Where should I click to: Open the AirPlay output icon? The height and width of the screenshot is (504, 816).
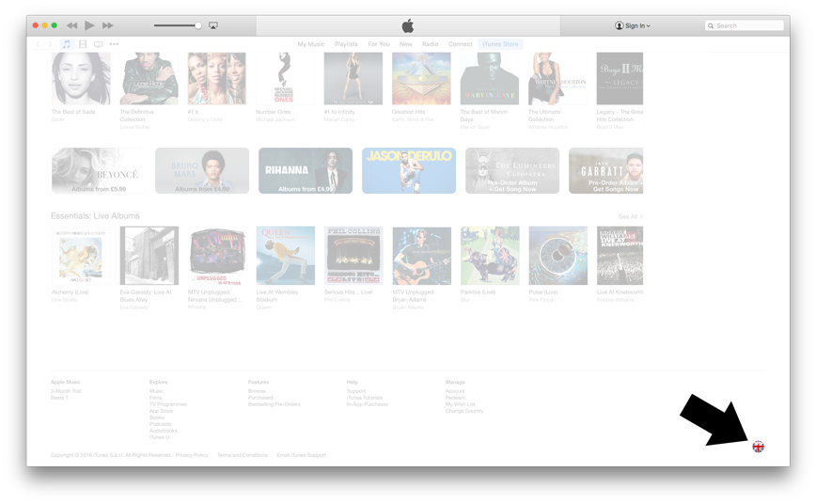pos(213,25)
